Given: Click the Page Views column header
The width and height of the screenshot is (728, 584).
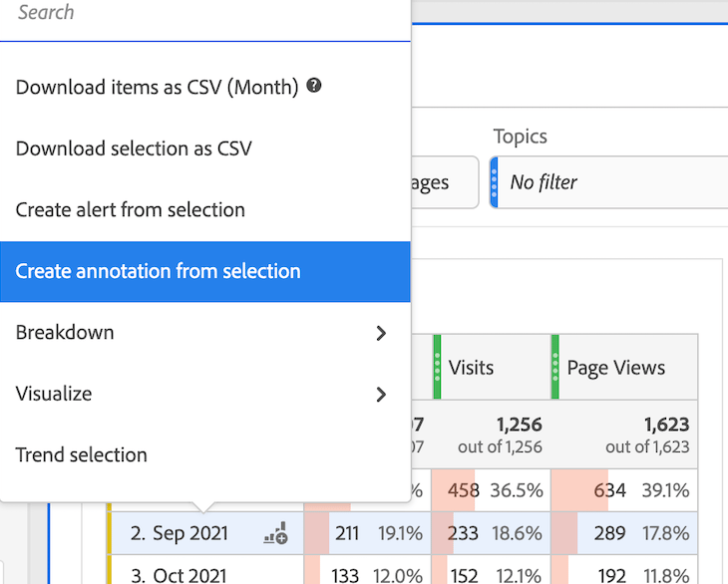Looking at the screenshot, I should 615,368.
